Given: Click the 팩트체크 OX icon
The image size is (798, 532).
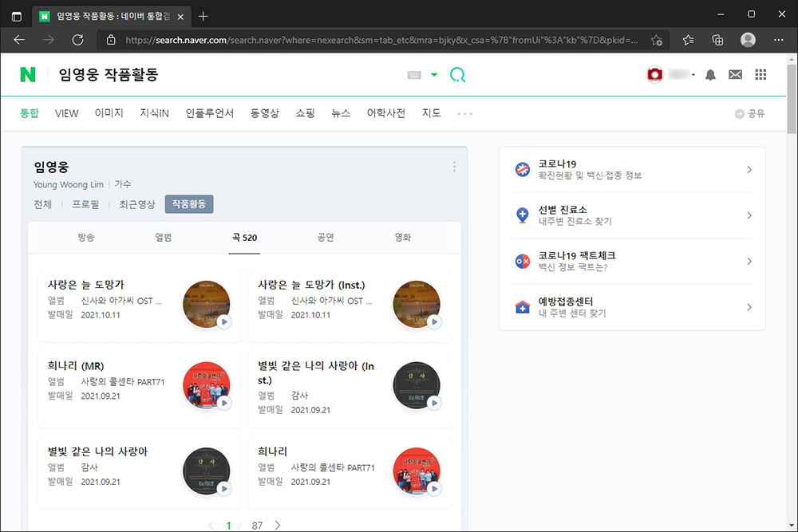Looking at the screenshot, I should pos(523,262).
